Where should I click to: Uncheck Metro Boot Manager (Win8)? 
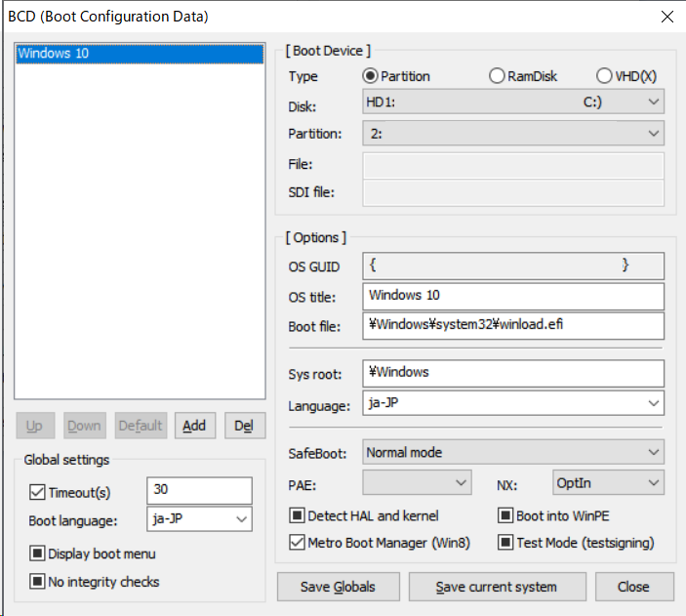pyautogui.click(x=298, y=542)
